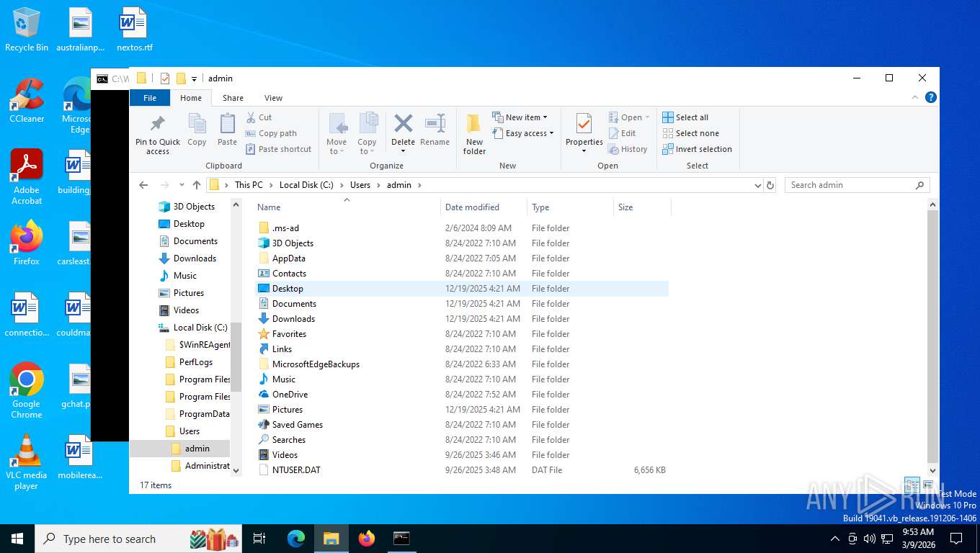Screen dimensions: 980x553
Task: Open New item dropdown
Action: point(519,117)
